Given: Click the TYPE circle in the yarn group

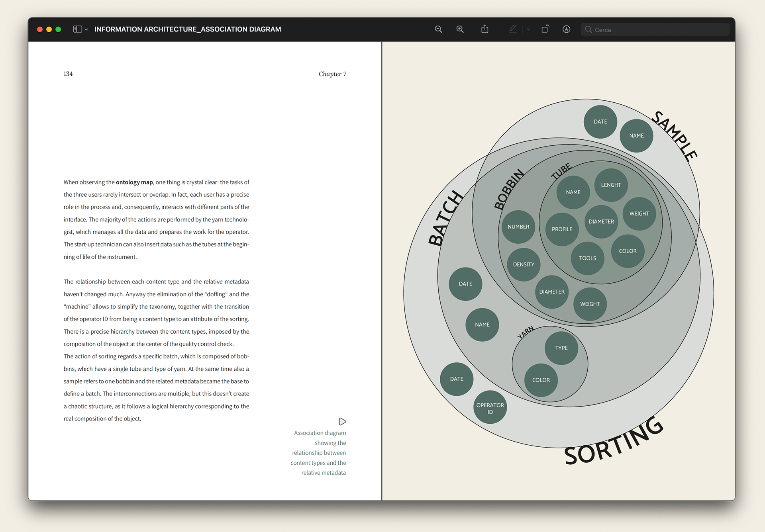Looking at the screenshot, I should 561,348.
